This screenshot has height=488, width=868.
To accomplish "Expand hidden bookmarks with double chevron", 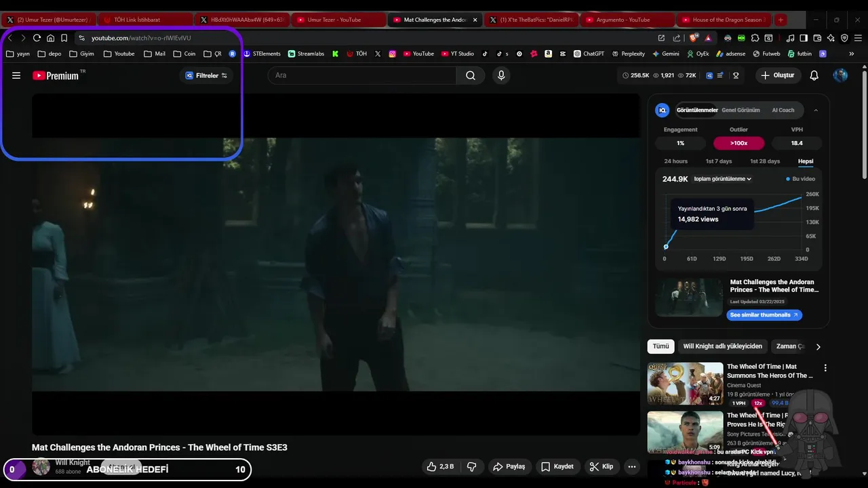I will click(852, 54).
